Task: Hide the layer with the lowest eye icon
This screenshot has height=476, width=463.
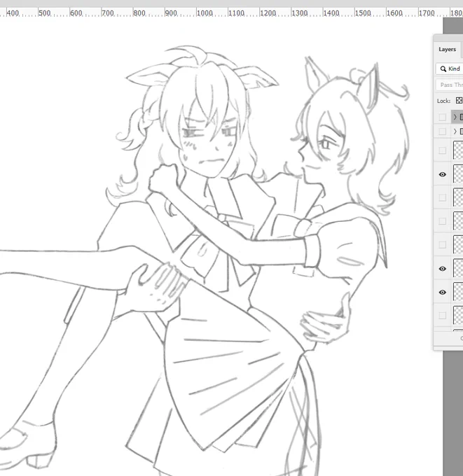Action: tap(443, 292)
